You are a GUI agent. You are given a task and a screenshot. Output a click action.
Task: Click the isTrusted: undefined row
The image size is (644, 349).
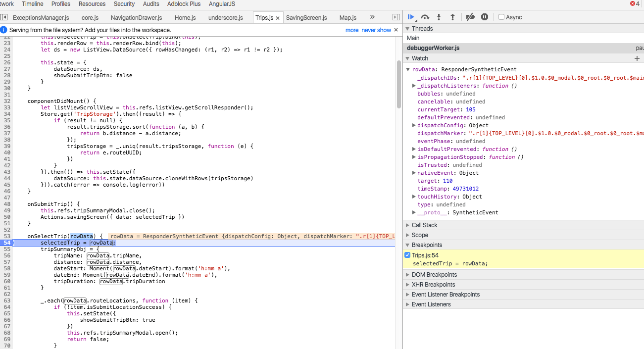coord(449,165)
